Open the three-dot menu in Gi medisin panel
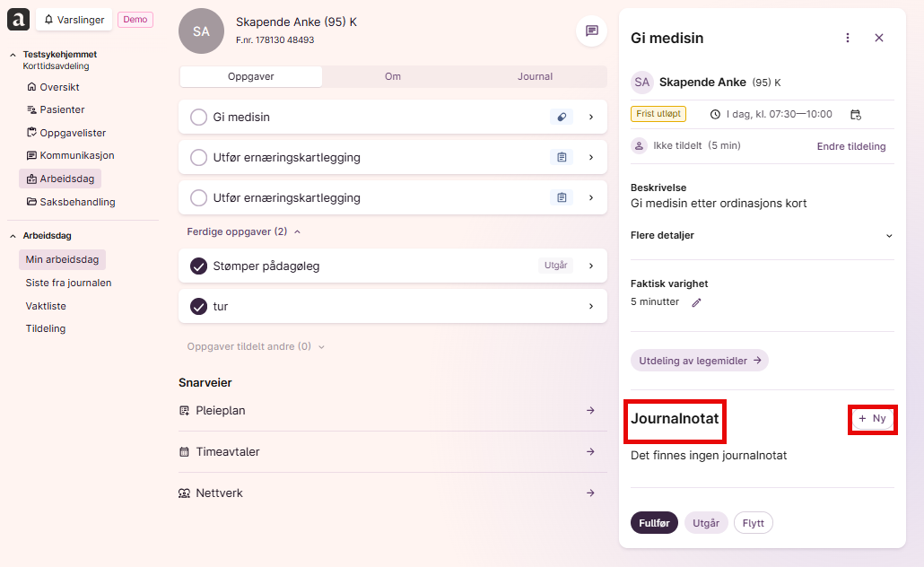 coord(848,38)
